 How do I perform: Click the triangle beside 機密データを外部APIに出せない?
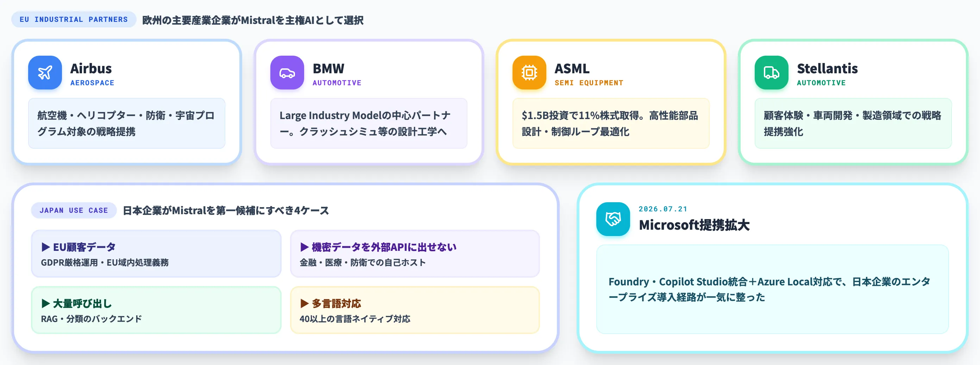(304, 247)
